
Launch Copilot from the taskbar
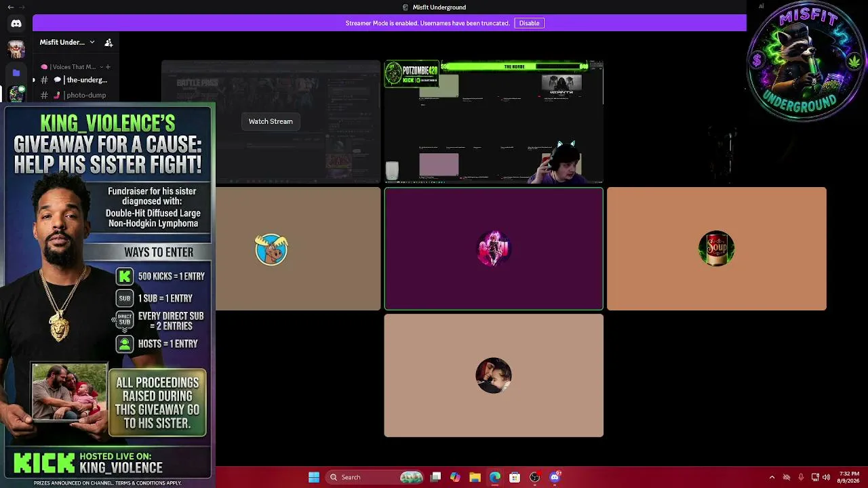455,477
